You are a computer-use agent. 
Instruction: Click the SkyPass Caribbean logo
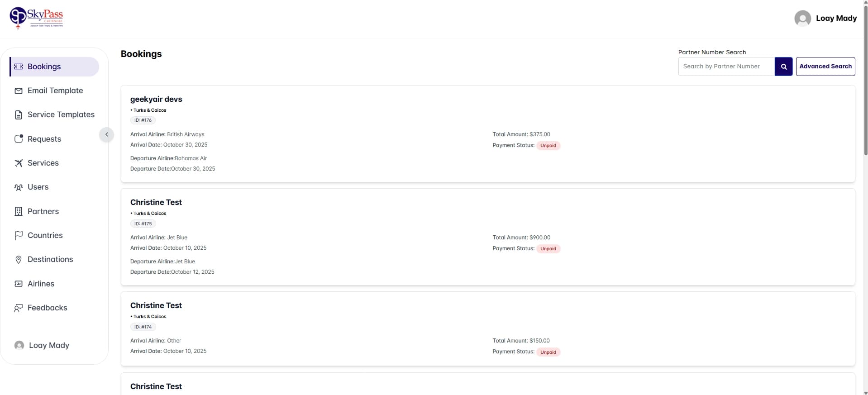coord(36,18)
